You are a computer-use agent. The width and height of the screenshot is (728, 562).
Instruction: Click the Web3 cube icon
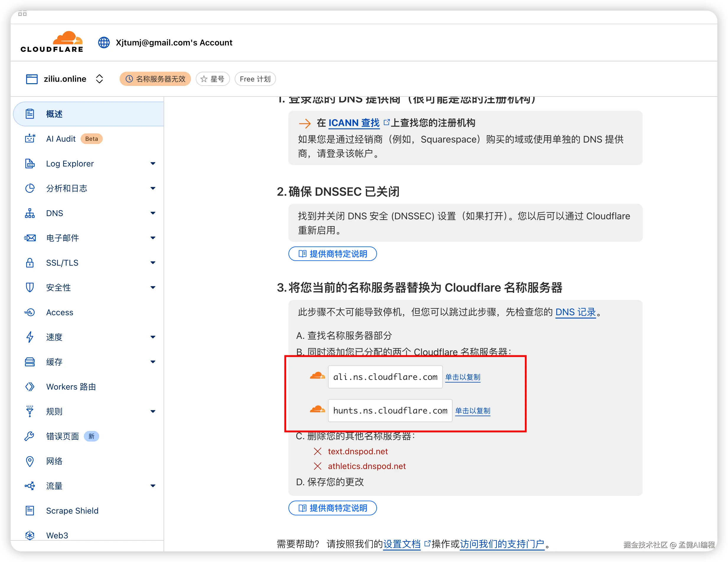30,535
